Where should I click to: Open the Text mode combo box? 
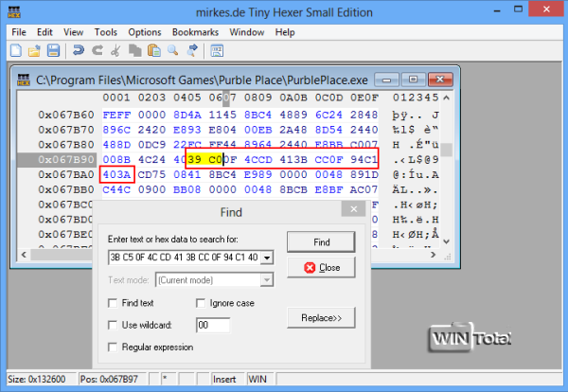tap(215, 280)
